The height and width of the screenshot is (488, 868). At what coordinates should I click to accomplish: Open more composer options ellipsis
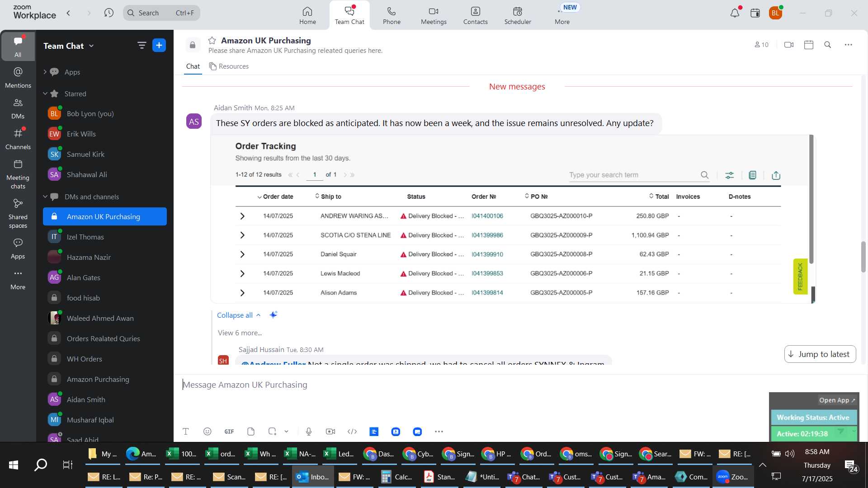click(439, 432)
